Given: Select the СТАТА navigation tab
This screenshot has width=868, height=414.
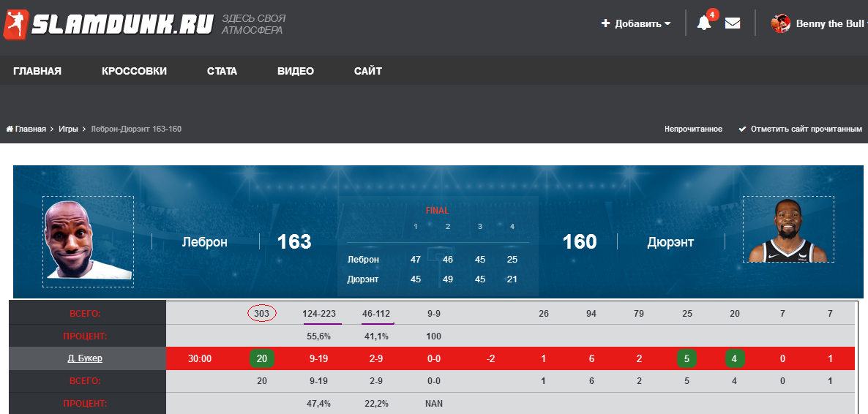Looking at the screenshot, I should 222,71.
